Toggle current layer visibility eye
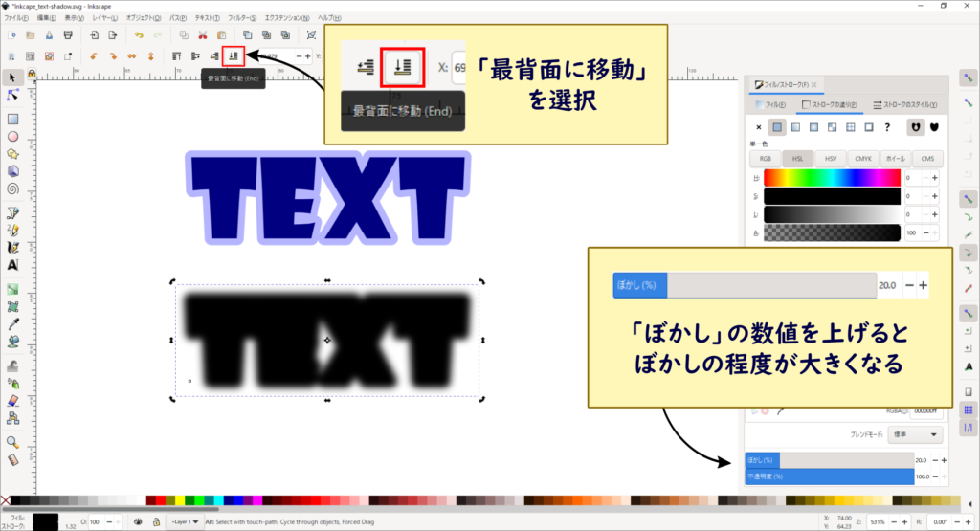Screen dimensions: 980x531 pyautogui.click(x=138, y=521)
